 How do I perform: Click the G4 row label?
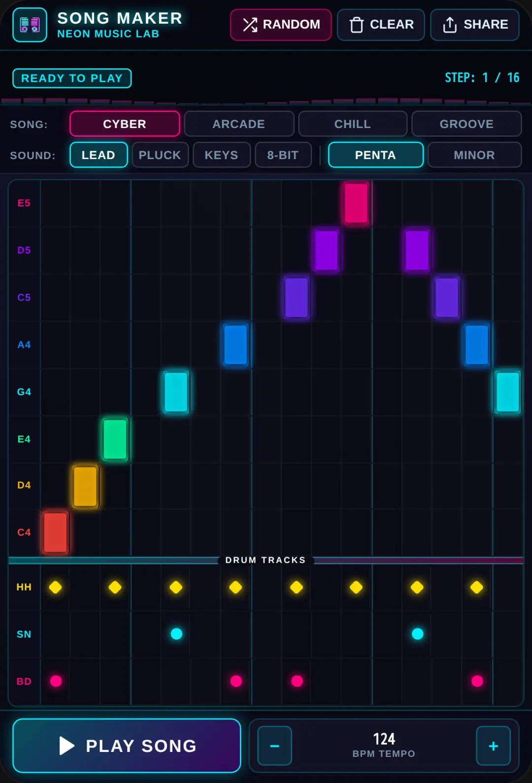pyautogui.click(x=24, y=392)
